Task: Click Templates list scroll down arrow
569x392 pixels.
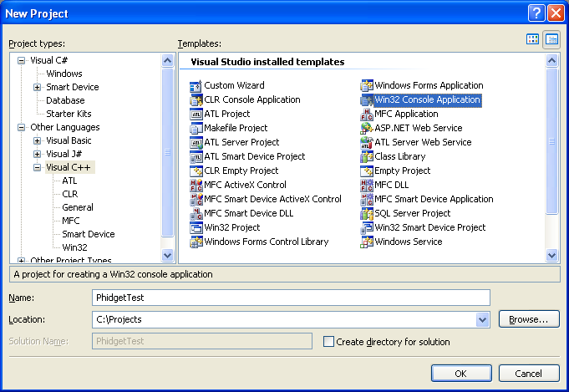Action: coord(551,256)
